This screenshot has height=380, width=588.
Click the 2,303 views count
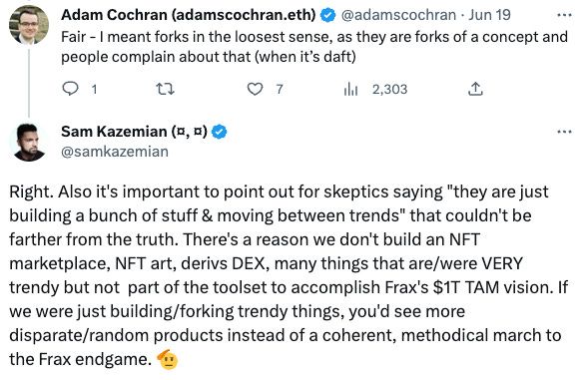click(389, 89)
